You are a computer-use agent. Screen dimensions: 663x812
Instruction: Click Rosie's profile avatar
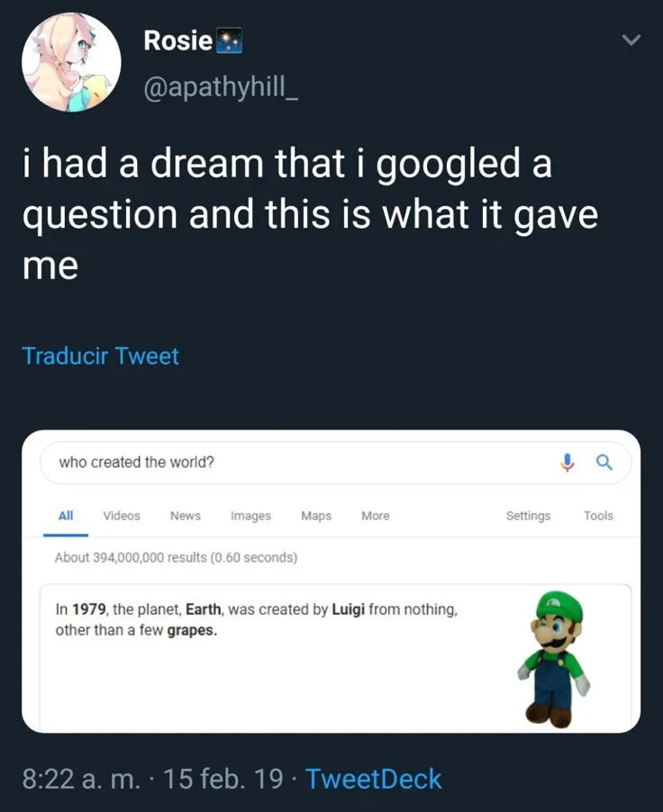71,63
